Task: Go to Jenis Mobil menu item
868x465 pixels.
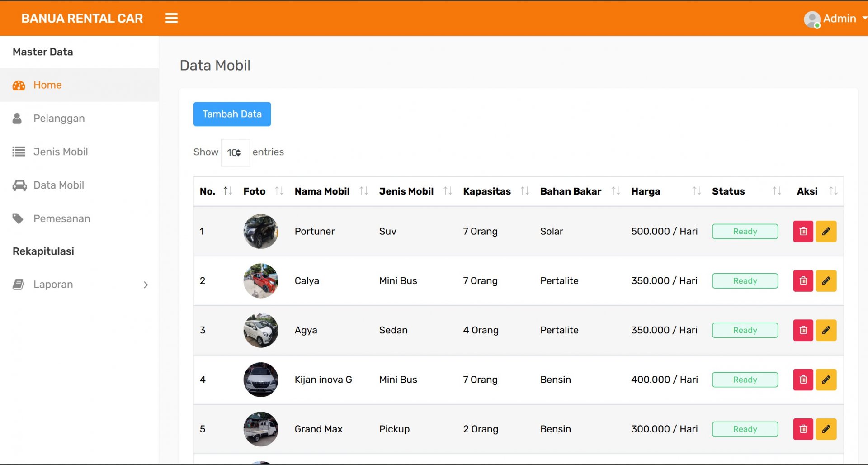Action: (61, 152)
